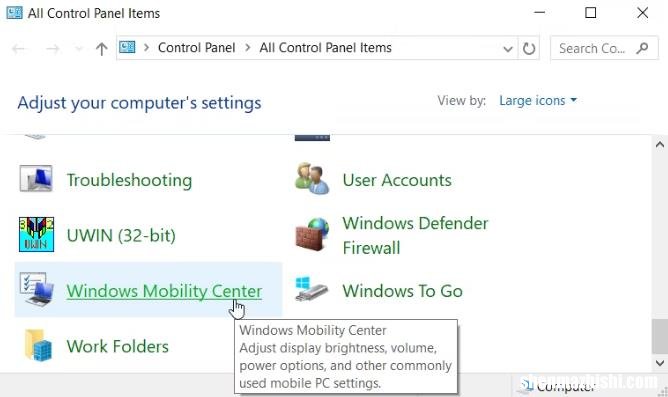Select the Control Panel breadcrumb

click(196, 48)
